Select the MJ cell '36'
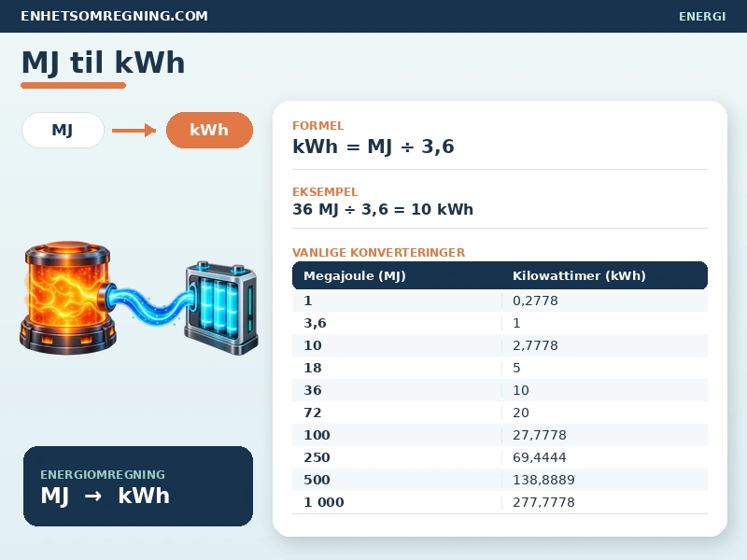747x560 pixels. coord(313,390)
